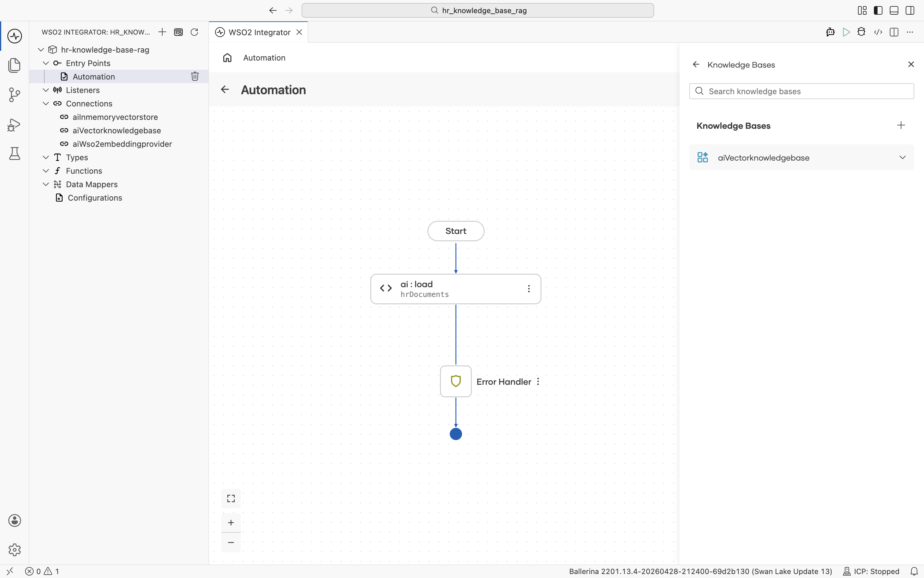This screenshot has height=578, width=924.
Task: Navigate forward with title bar arrow
Action: [x=289, y=10]
